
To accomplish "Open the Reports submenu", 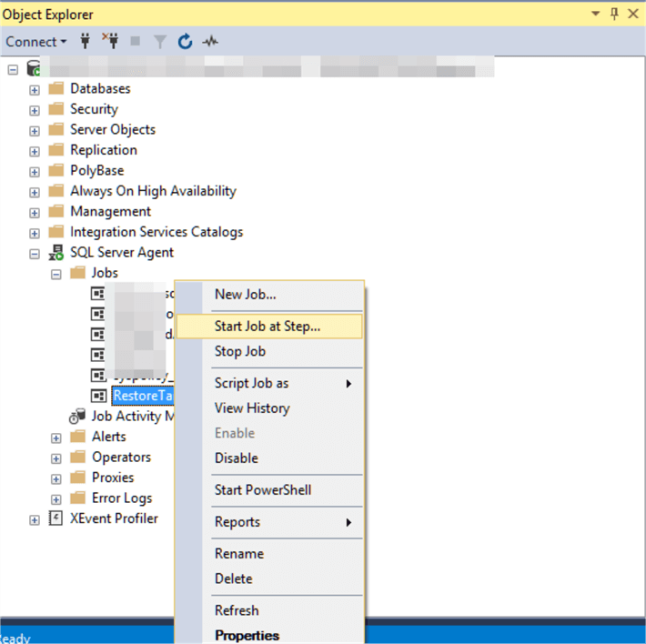I will tap(269, 522).
